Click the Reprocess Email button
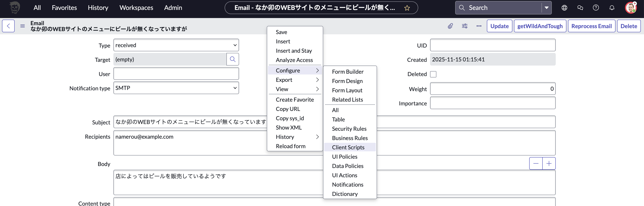Screen dimensions: 644x206 click(x=591, y=26)
